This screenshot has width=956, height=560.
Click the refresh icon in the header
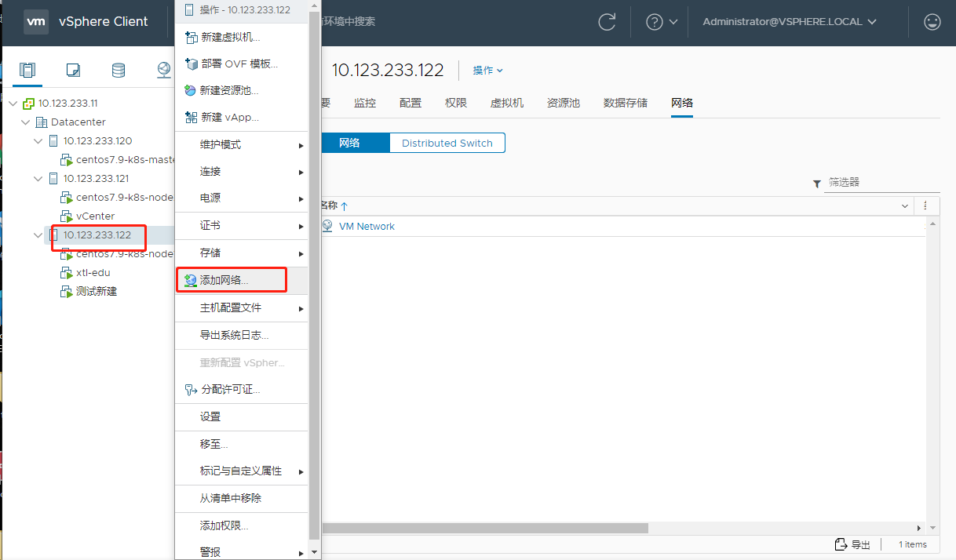coord(607,22)
